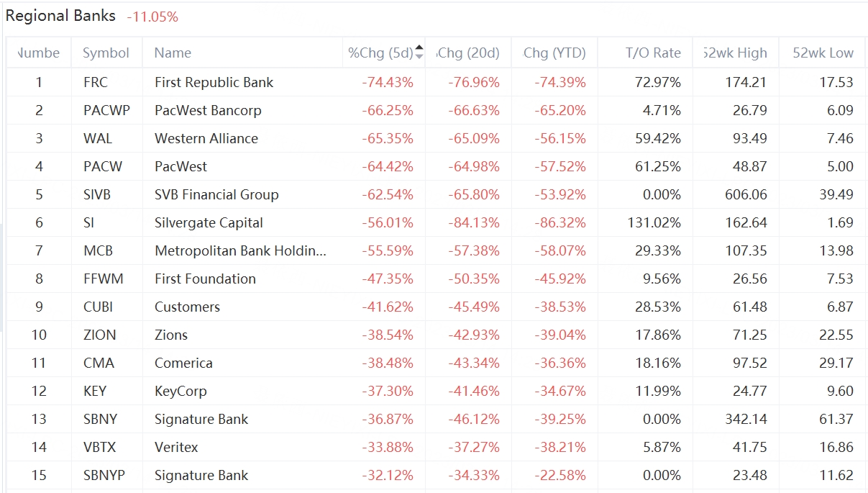Click the Western Alliance name

coord(206,138)
